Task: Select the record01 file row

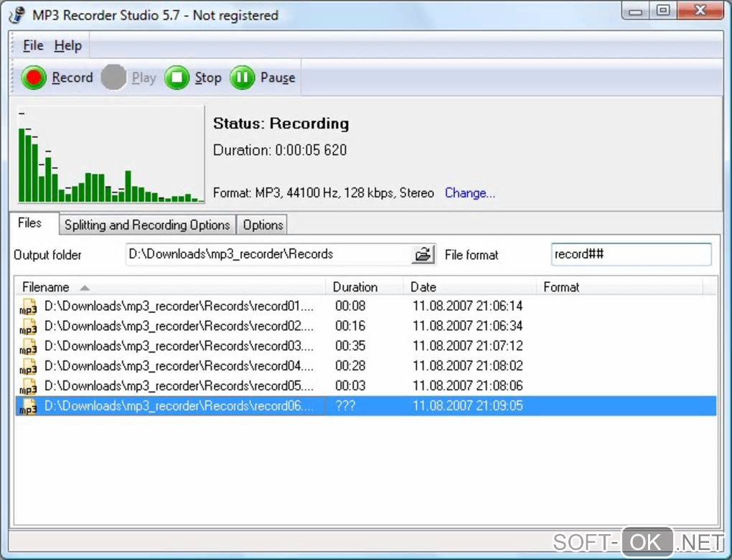Action: click(x=366, y=307)
